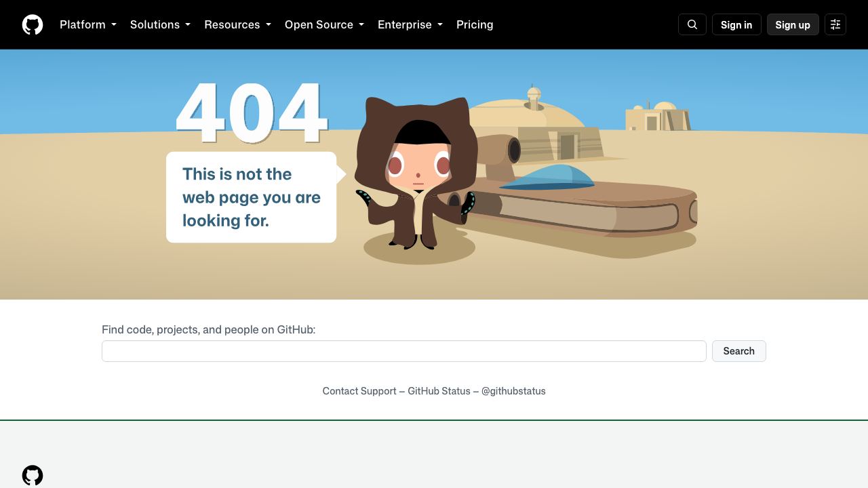Open the @githubstatus link
The width and height of the screenshot is (868, 488).
[x=513, y=391]
